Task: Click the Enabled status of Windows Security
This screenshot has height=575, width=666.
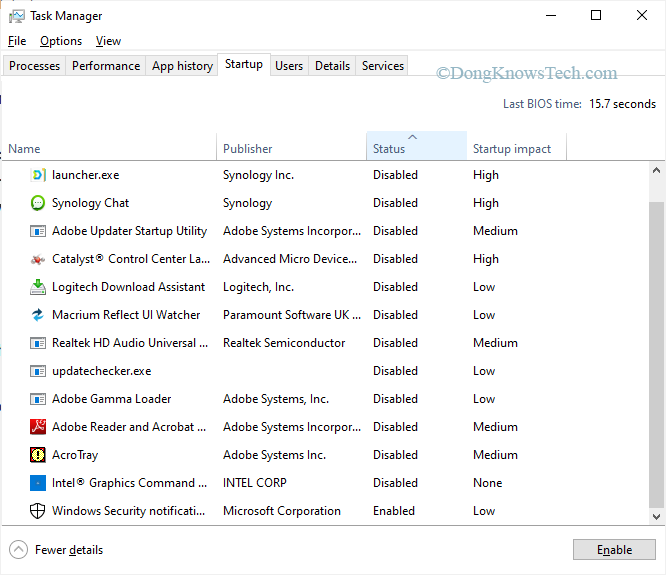Action: pos(394,511)
